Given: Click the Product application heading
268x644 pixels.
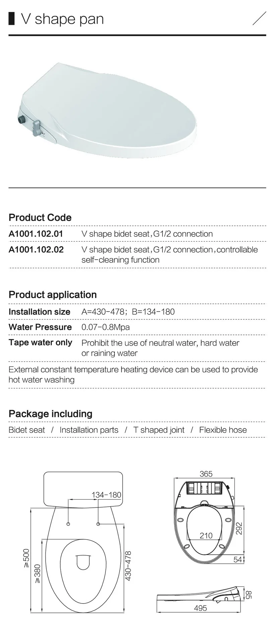Looking at the screenshot, I should (x=53, y=295).
